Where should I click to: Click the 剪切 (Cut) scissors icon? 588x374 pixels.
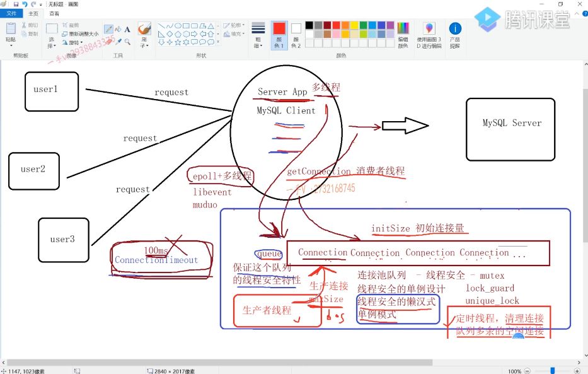click(24, 25)
